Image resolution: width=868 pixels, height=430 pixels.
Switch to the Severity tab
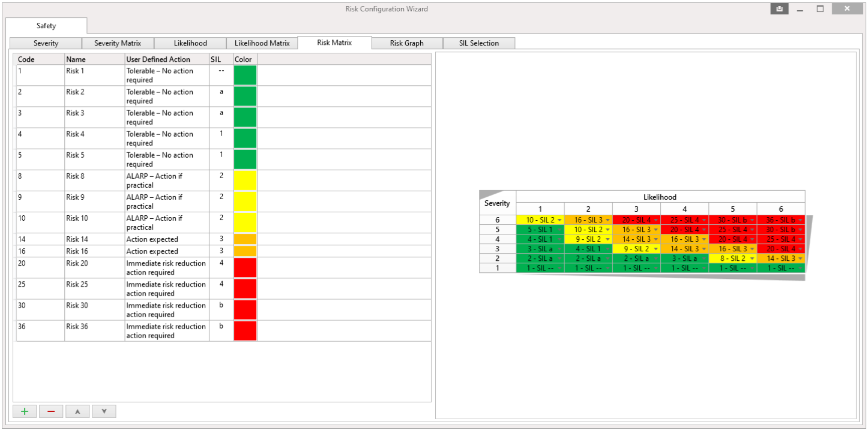point(46,43)
